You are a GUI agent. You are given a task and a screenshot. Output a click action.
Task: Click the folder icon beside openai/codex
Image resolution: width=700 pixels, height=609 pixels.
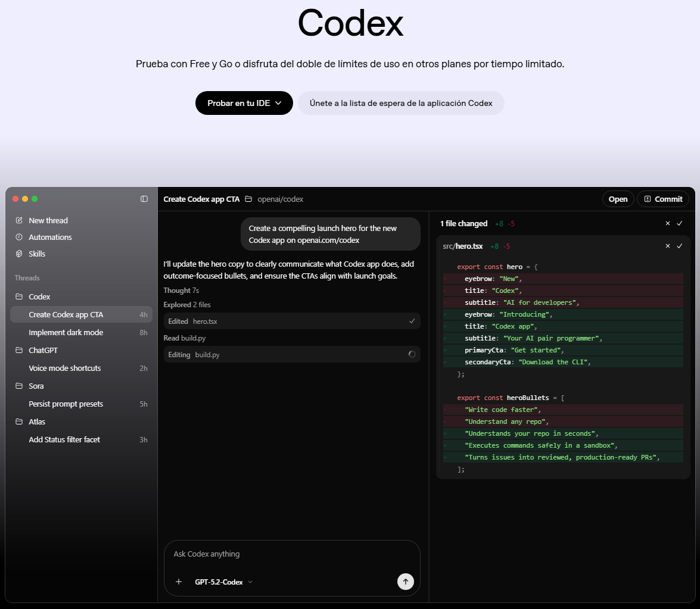248,199
